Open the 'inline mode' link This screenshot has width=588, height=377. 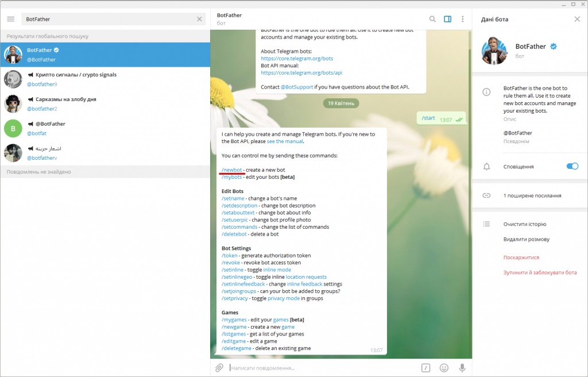(277, 270)
